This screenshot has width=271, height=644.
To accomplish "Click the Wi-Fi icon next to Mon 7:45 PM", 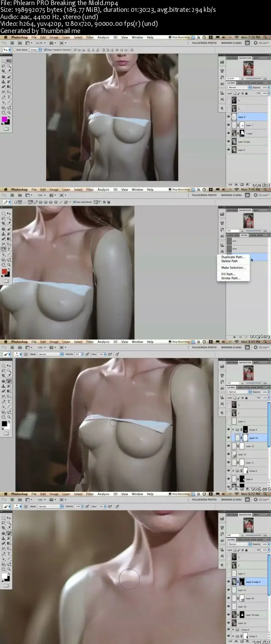I will [237, 189].
